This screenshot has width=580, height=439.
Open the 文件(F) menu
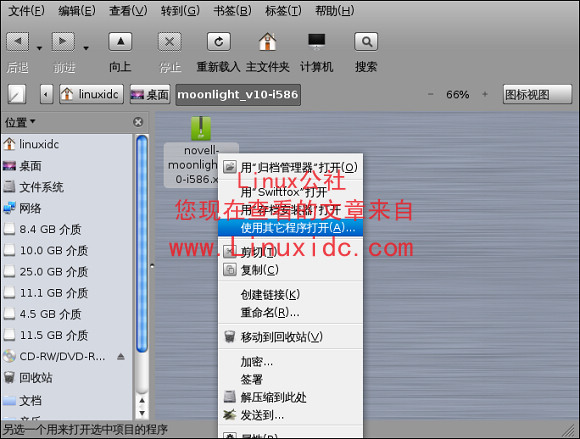pyautogui.click(x=26, y=11)
